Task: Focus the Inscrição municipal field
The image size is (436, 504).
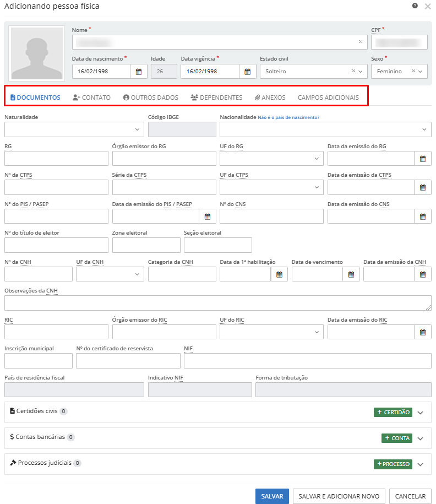Action: tap(38, 361)
